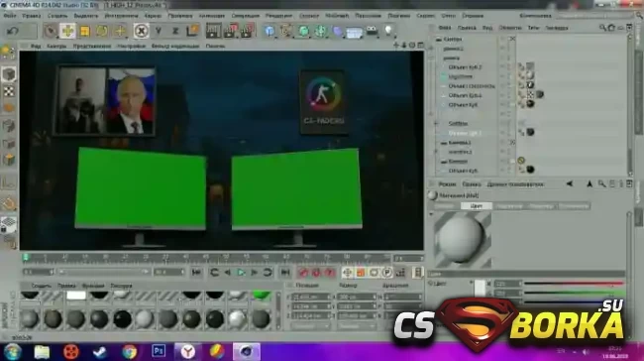Open material preview options arrow
This screenshot has height=361, width=644.
click(x=431, y=214)
